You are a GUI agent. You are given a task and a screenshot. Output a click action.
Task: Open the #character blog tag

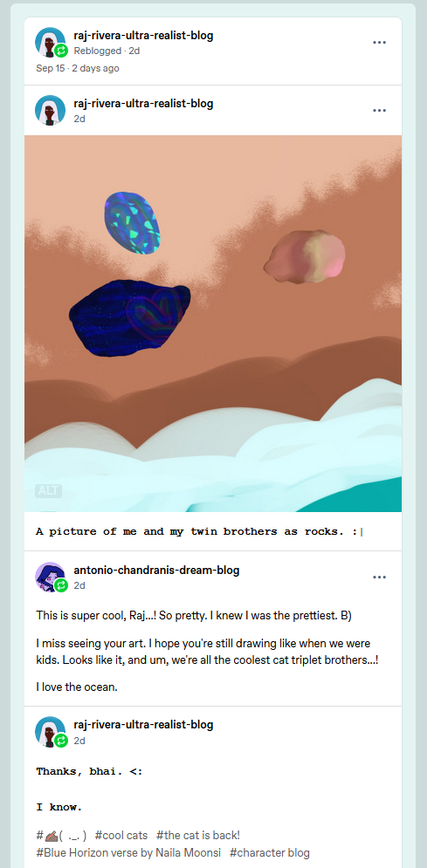point(270,852)
